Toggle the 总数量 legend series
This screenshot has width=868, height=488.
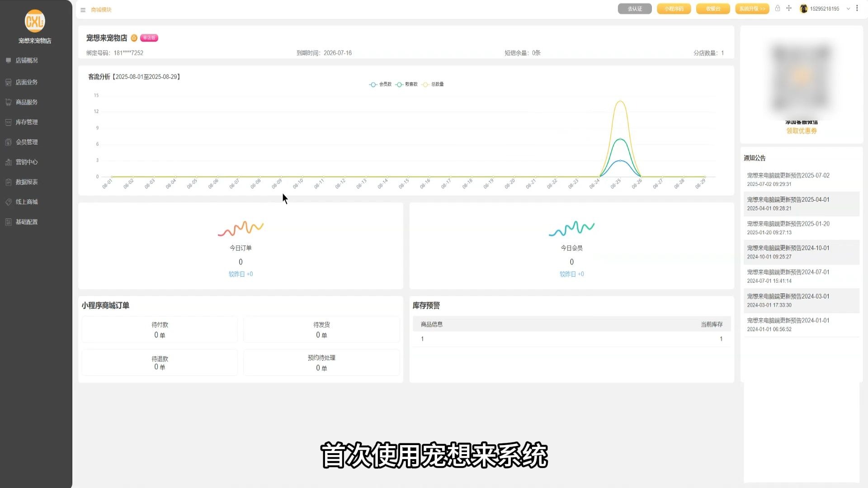coord(433,84)
